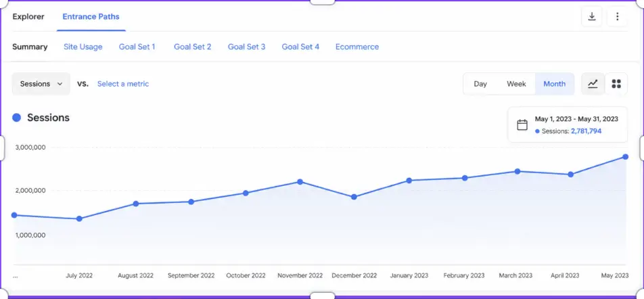Click the March 2023 data point
This screenshot has height=299, width=644.
pyautogui.click(x=517, y=171)
